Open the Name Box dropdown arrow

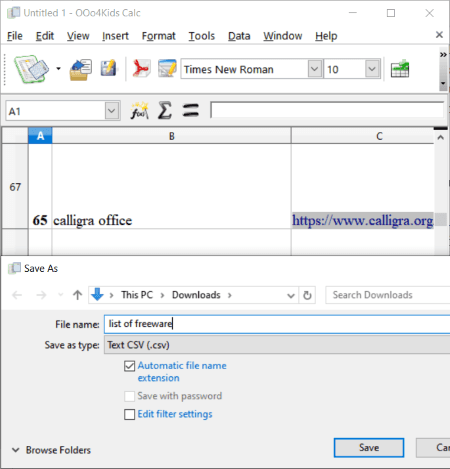(x=112, y=111)
